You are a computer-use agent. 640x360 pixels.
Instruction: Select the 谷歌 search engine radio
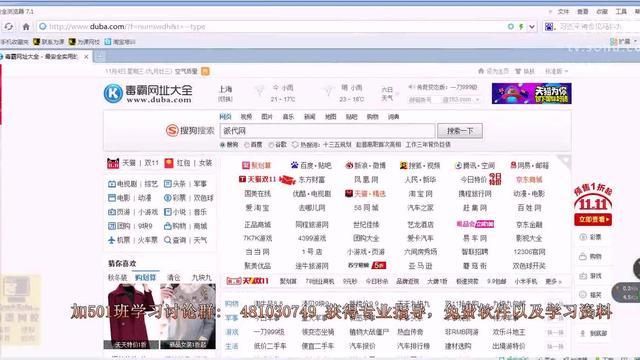[x=271, y=145]
